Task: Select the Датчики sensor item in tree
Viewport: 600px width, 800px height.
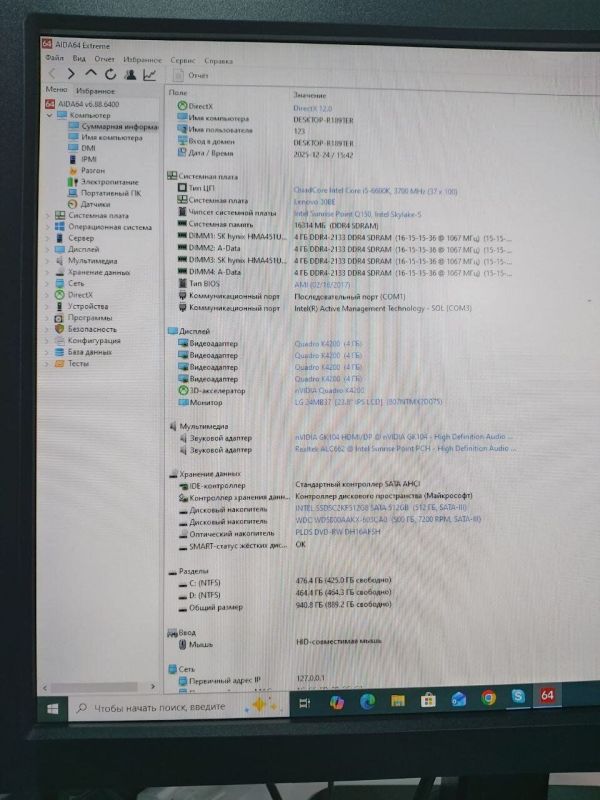Action: tap(95, 204)
